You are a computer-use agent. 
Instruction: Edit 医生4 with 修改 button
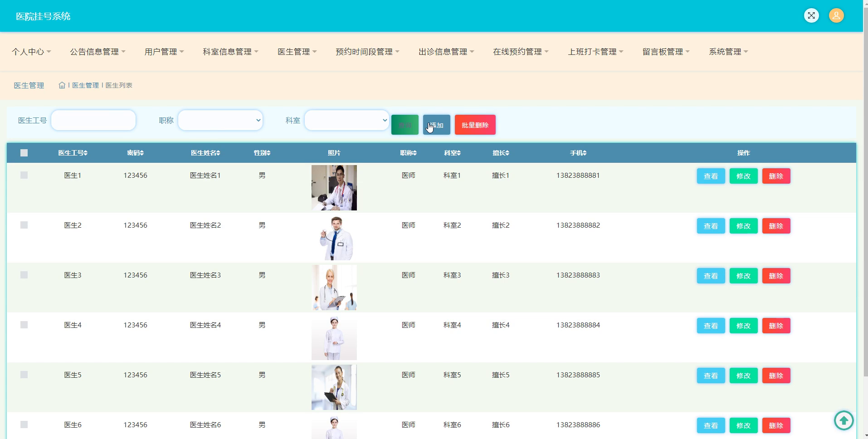[x=744, y=326]
